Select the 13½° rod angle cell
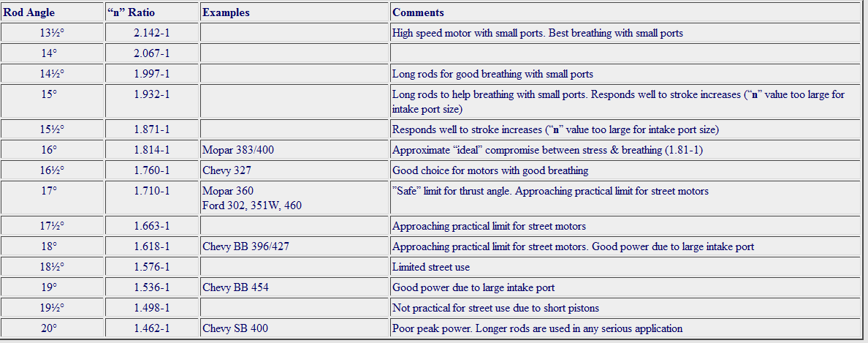The image size is (868, 343). pos(53,33)
